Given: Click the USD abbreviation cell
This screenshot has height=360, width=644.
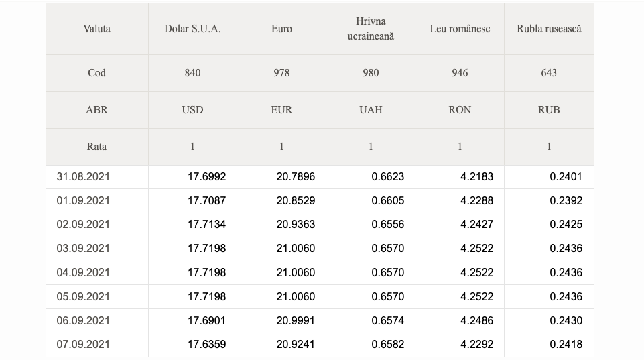Looking at the screenshot, I should 192,110.
